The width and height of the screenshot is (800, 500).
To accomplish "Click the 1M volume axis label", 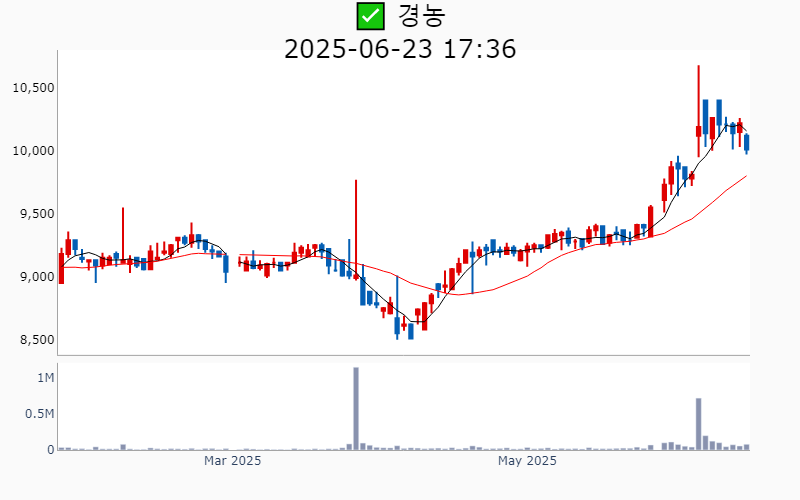I will [45, 378].
